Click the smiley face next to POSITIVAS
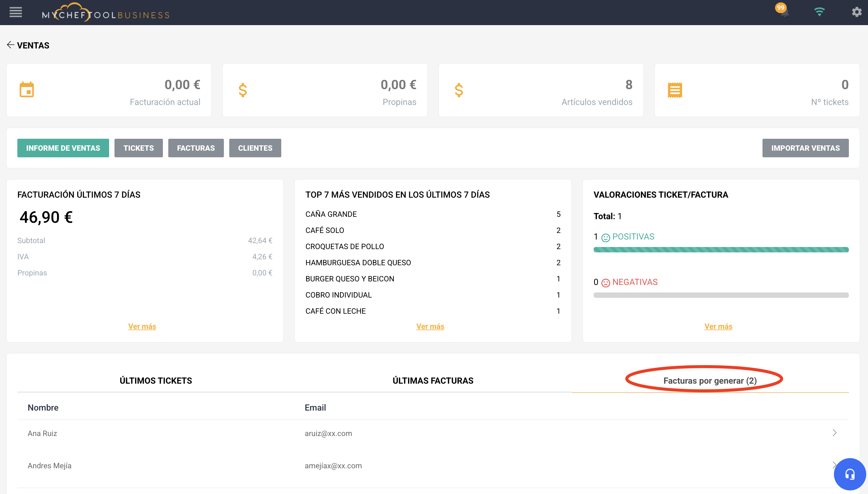This screenshot has height=494, width=868. tap(606, 237)
